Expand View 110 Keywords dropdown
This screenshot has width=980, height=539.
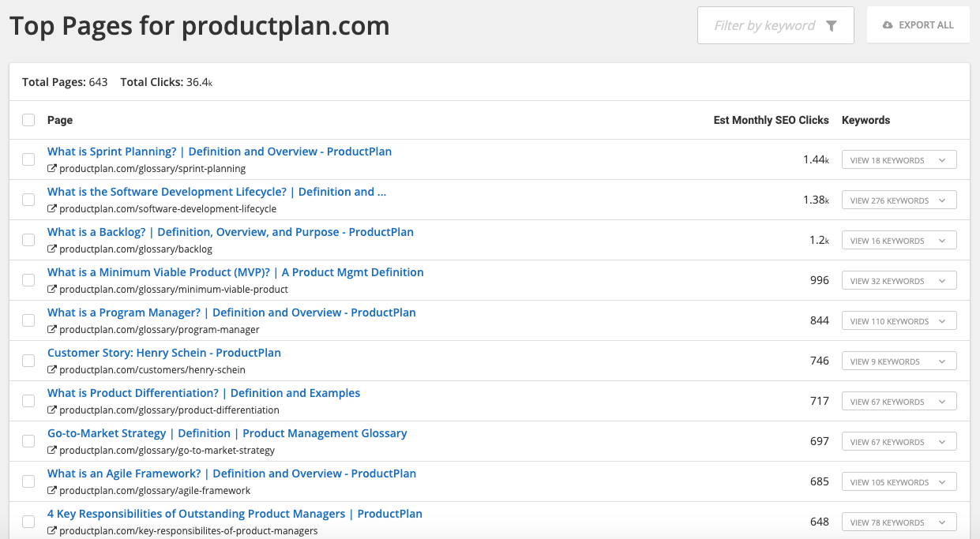coord(899,321)
